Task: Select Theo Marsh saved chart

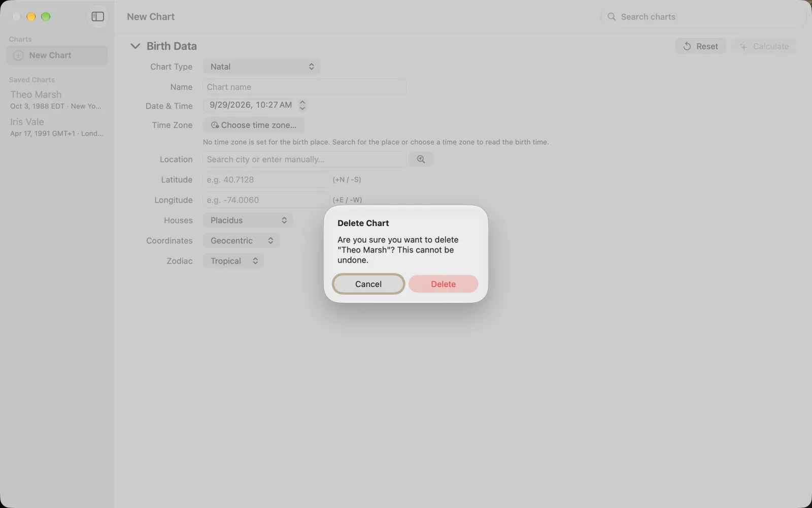Action: 57,100
